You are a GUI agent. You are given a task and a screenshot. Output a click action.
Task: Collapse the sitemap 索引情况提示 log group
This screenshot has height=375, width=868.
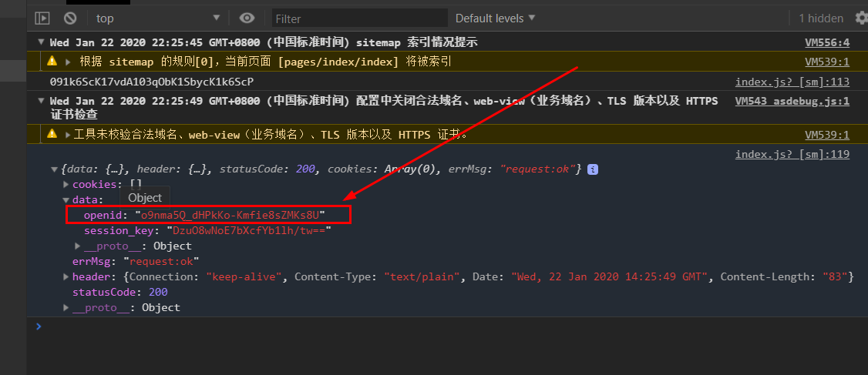coord(40,42)
